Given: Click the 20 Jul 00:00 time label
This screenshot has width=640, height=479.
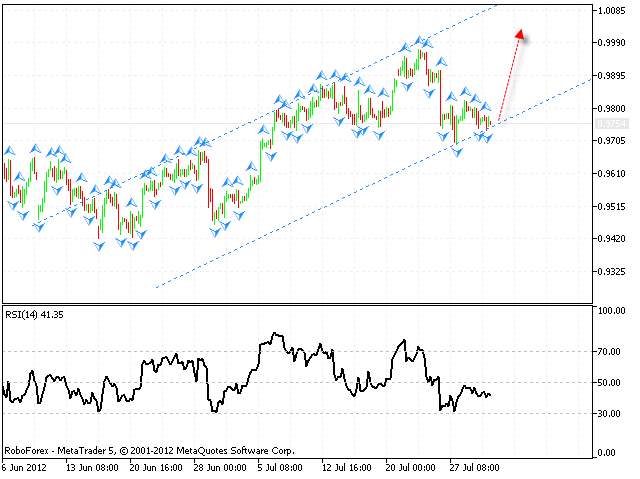Looking at the screenshot, I should (411, 468).
